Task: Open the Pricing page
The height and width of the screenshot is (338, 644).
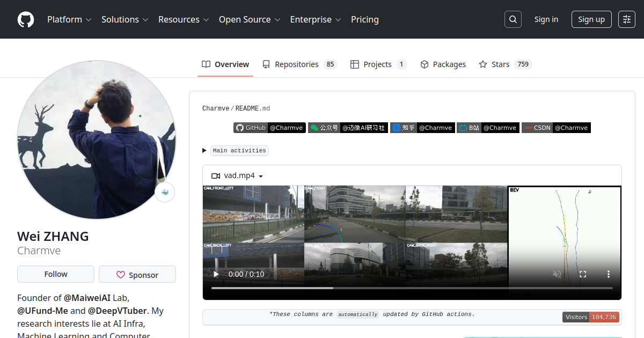Action: click(365, 19)
